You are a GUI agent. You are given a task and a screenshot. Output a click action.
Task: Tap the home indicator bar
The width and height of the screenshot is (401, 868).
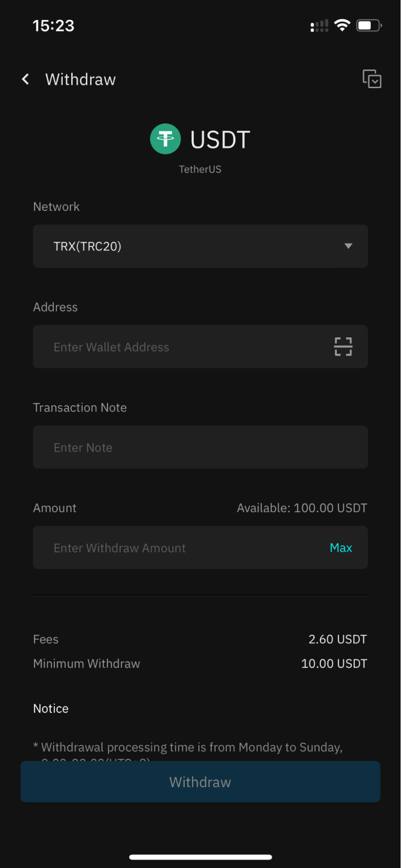point(200,857)
